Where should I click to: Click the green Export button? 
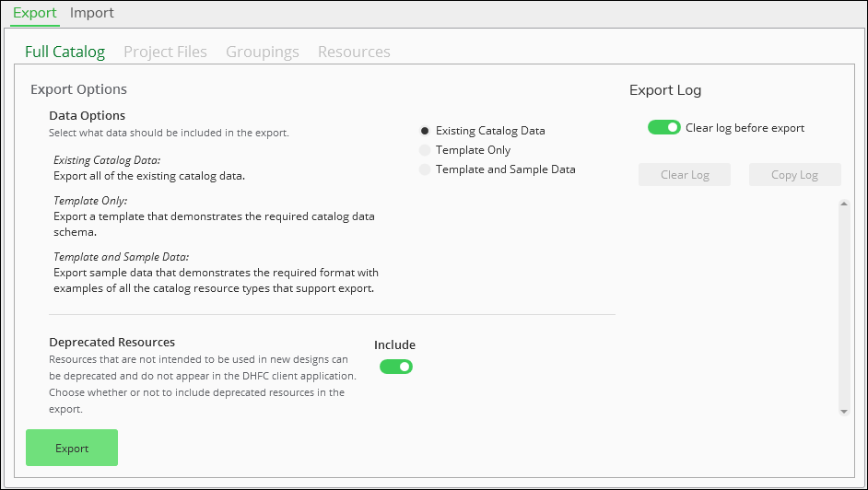coord(72,448)
